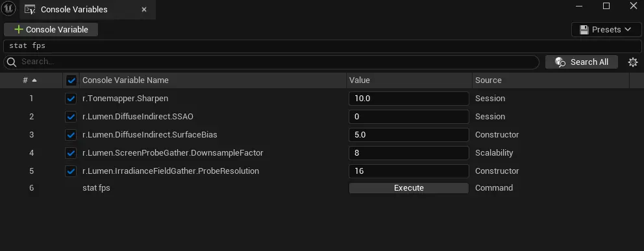644x251 pixels.
Task: Execute the stat fps command
Action: click(x=408, y=188)
